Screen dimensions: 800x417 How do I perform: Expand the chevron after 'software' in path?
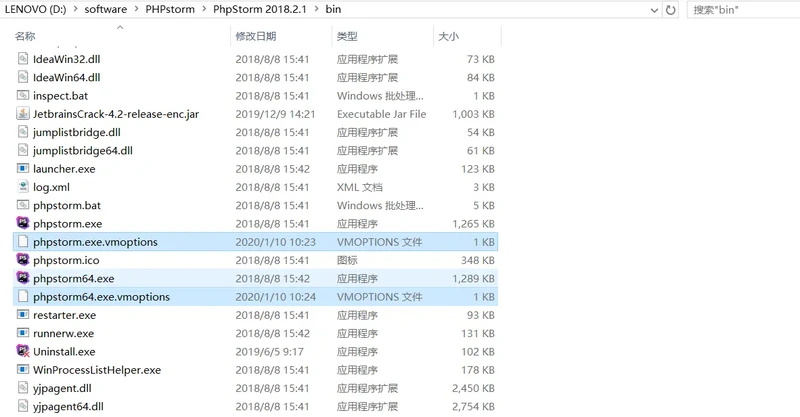pos(137,10)
